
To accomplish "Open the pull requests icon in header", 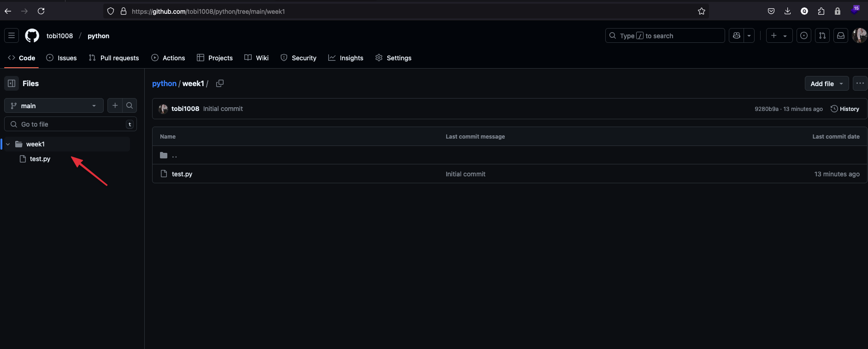I will coord(822,35).
